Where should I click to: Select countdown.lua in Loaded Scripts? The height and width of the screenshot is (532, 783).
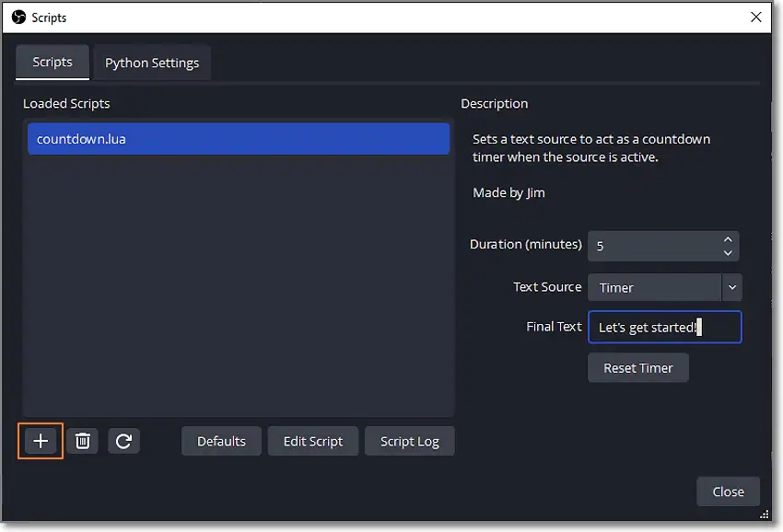(239, 139)
